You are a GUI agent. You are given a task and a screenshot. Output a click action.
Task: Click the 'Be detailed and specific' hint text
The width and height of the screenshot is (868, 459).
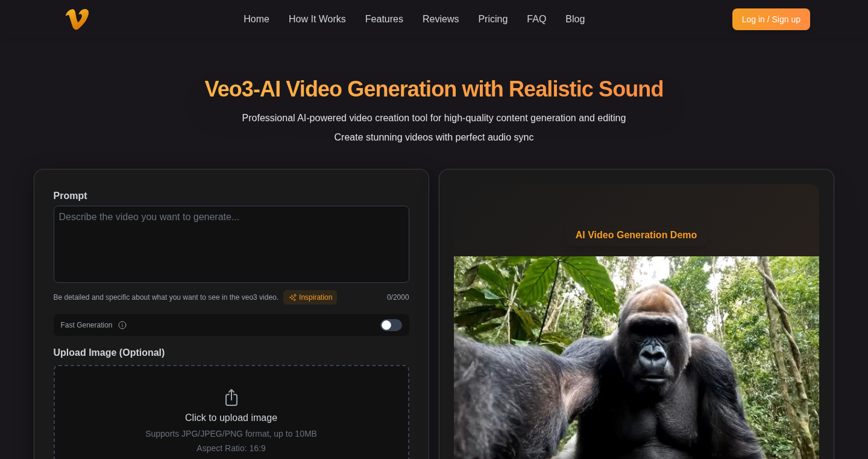[166, 297]
